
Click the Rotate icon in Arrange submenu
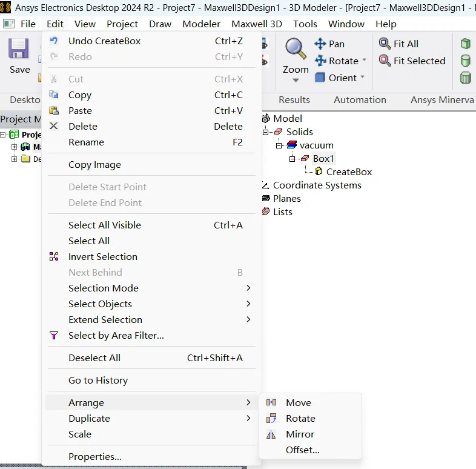(x=271, y=418)
